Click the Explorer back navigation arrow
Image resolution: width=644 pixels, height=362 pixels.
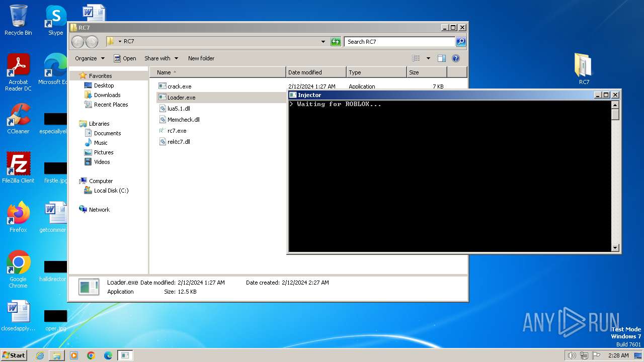pos(78,42)
